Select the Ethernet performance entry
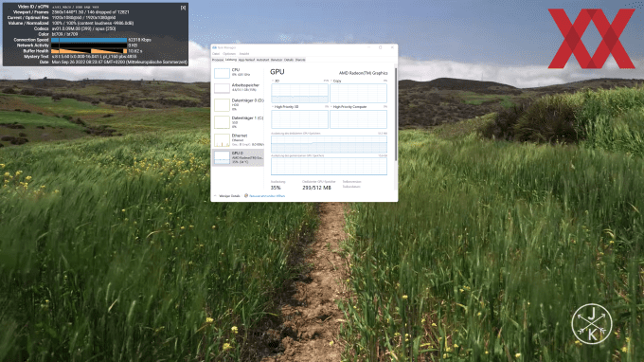Viewport: 644px width, 362px height. point(239,139)
